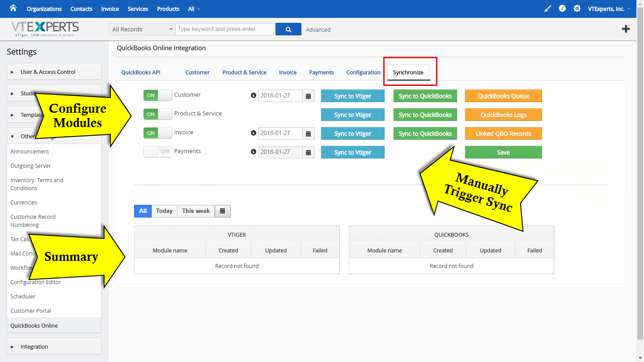Turn off the Invoice sync toggle

(x=157, y=133)
